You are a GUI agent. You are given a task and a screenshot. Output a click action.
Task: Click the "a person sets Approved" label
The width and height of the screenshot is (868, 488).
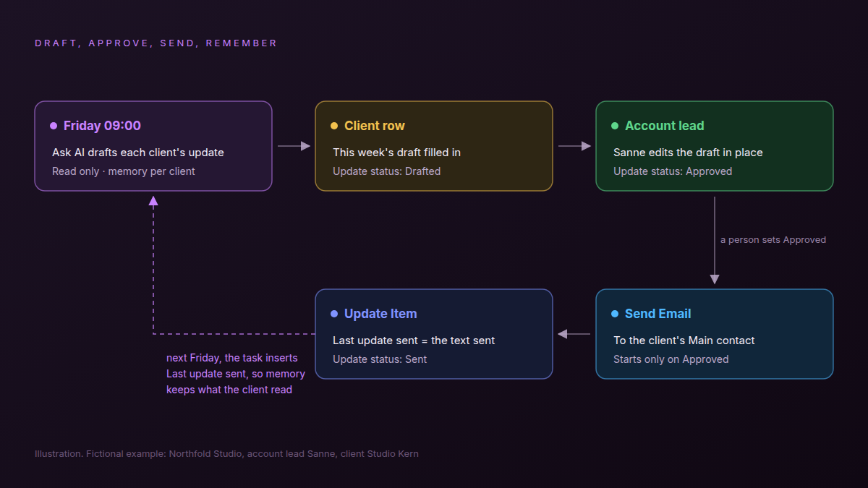tap(773, 240)
